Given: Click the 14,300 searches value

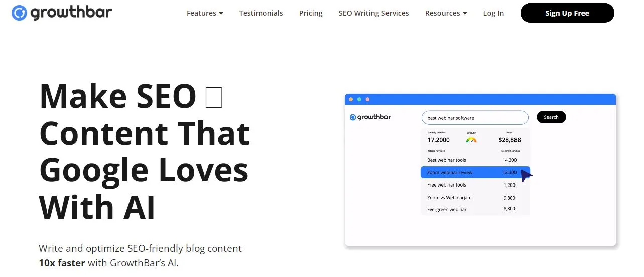Looking at the screenshot, I should pyautogui.click(x=509, y=160).
